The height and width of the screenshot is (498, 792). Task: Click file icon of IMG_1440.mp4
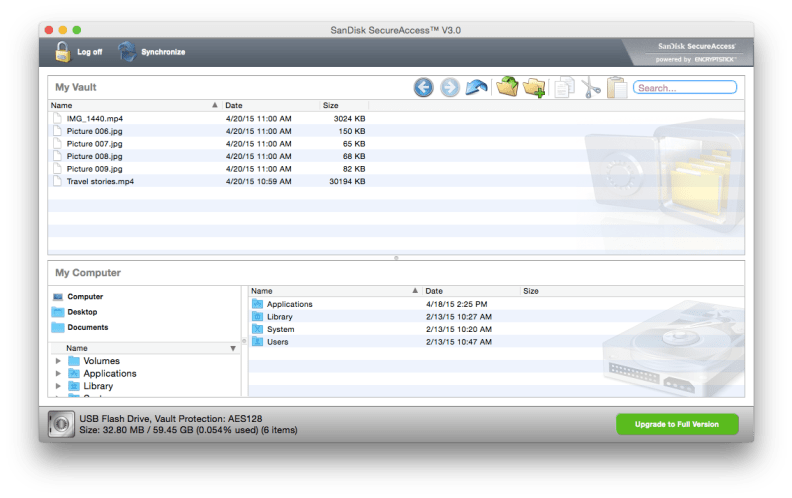pyautogui.click(x=58, y=118)
